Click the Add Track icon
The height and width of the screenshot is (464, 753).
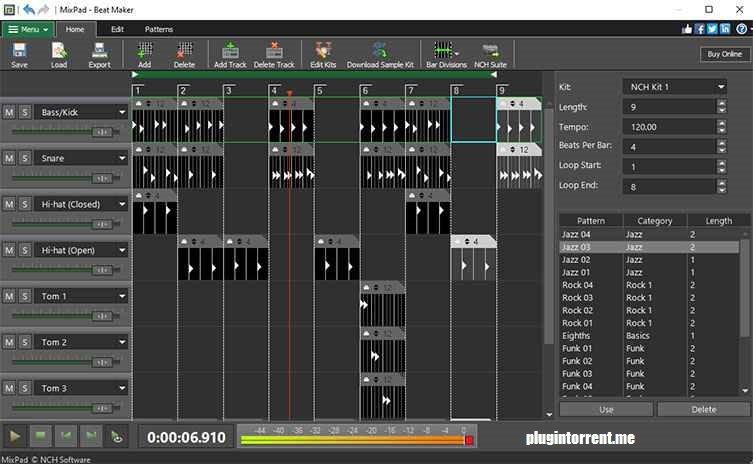(x=230, y=54)
